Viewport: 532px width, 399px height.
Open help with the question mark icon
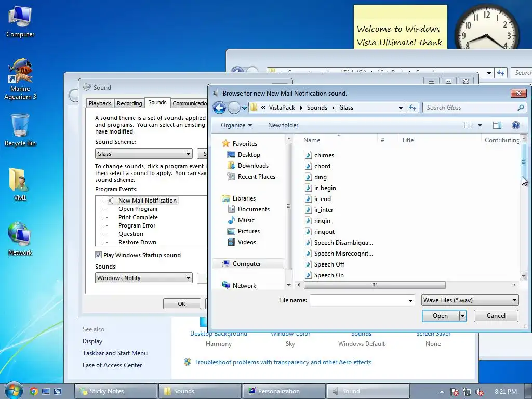click(516, 125)
